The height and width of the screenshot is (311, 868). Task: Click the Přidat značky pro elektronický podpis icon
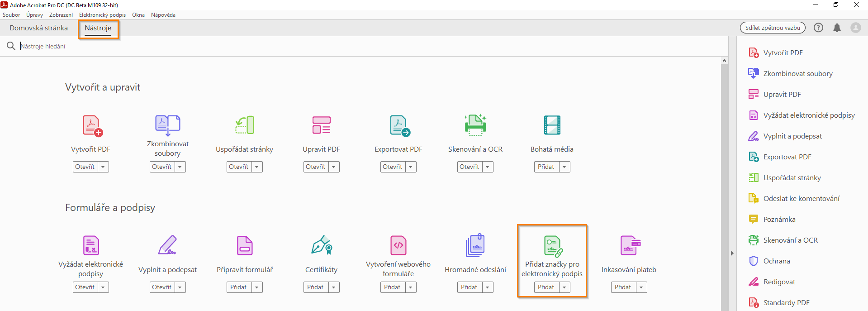pyautogui.click(x=553, y=246)
